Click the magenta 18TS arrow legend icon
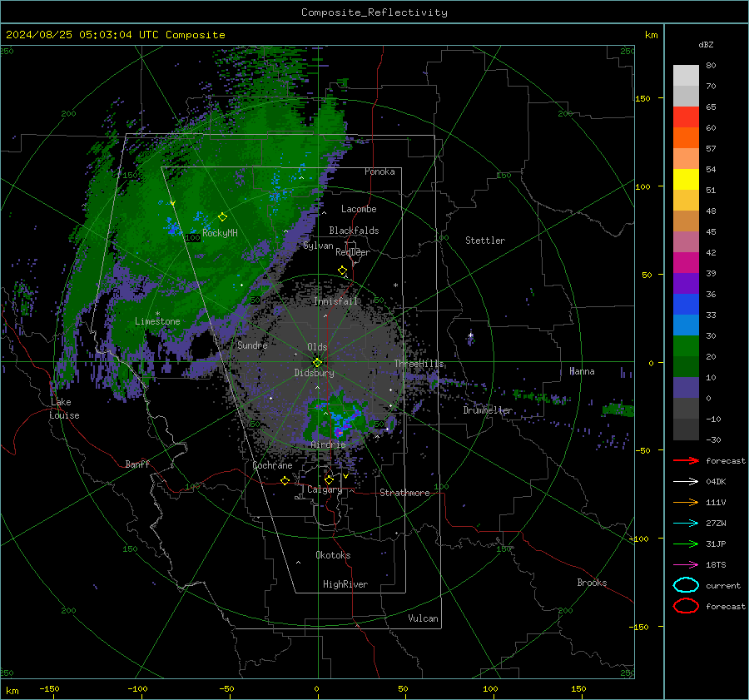749x700 pixels. pos(686,565)
